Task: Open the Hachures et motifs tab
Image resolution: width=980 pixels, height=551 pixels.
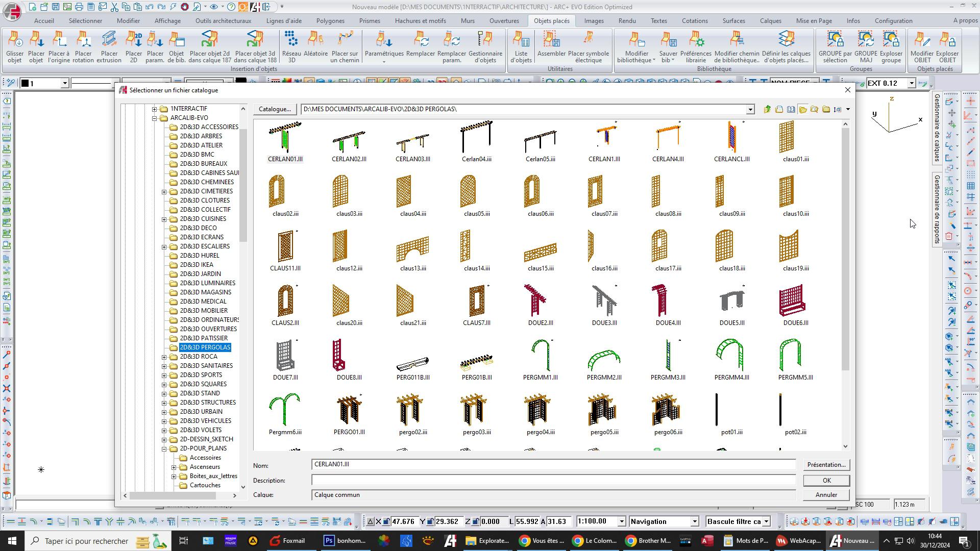Action: click(420, 21)
